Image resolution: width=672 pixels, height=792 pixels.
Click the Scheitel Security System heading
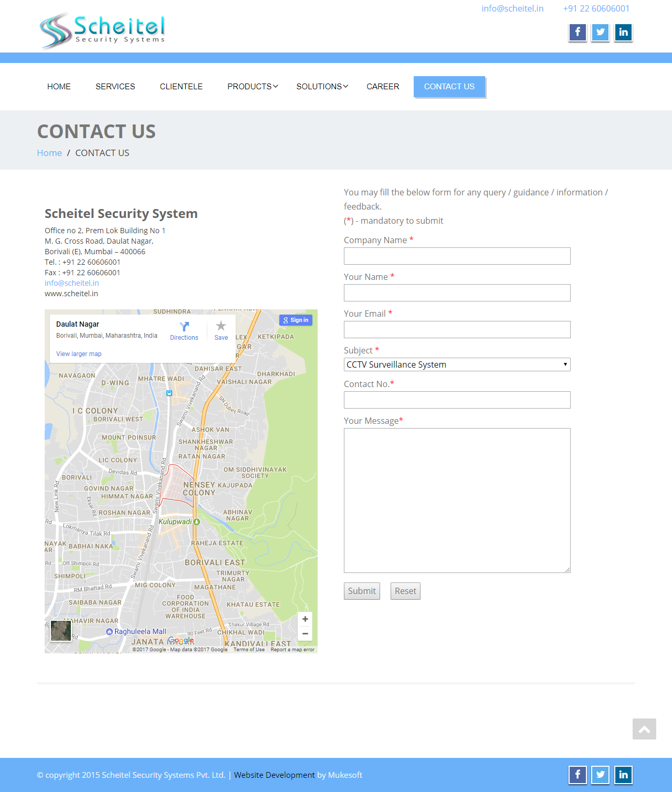pos(121,213)
